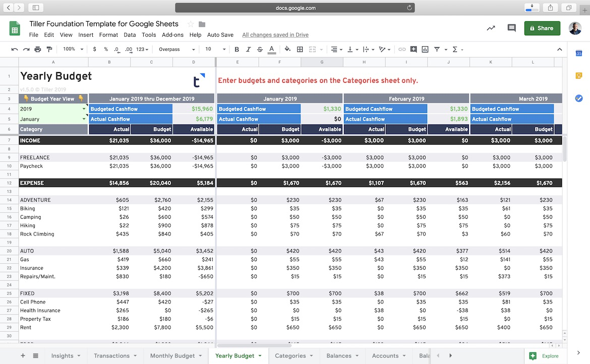Increase decimal places icon

129,49
